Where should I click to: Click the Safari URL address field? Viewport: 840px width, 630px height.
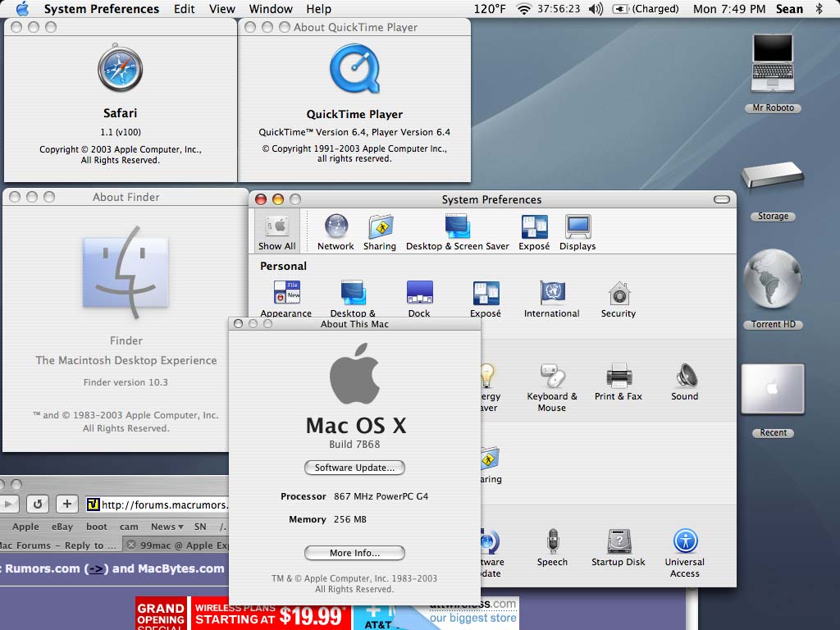point(162,504)
